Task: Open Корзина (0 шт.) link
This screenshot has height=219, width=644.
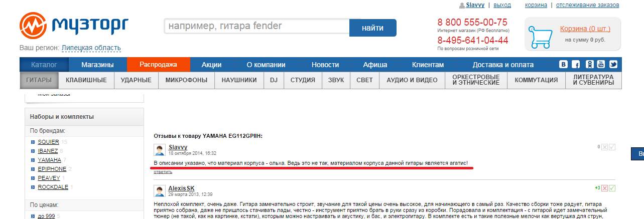Action: click(x=585, y=29)
